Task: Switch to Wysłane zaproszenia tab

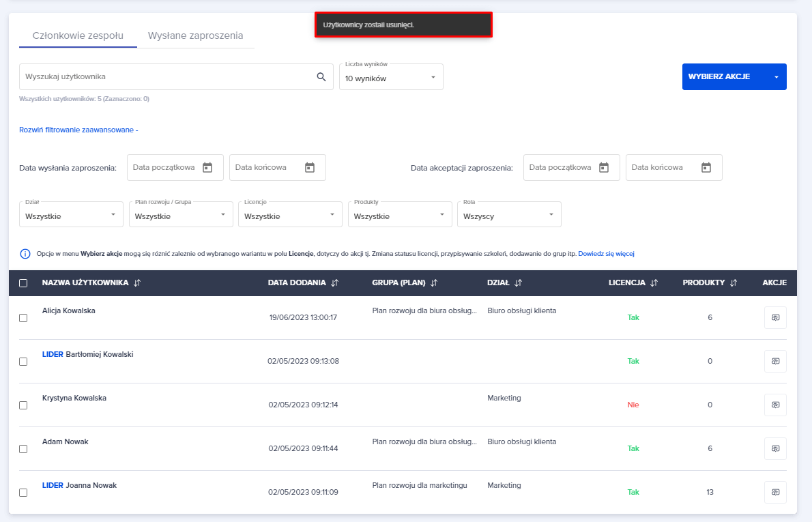Action: point(195,35)
